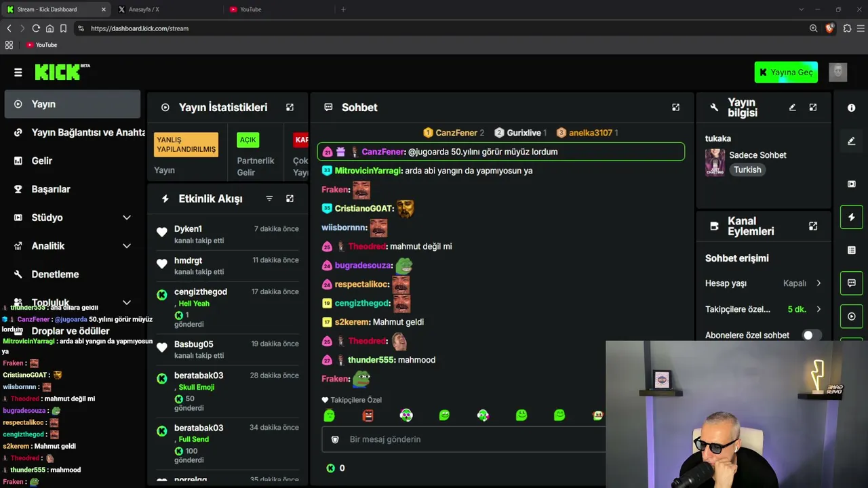
Task: Open Hesap yaşı setting chevron
Action: 818,283
